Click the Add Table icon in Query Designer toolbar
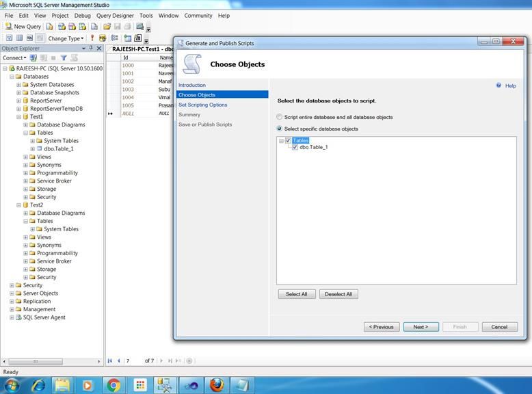Image resolution: width=532 pixels, height=394 pixels. tap(128, 38)
